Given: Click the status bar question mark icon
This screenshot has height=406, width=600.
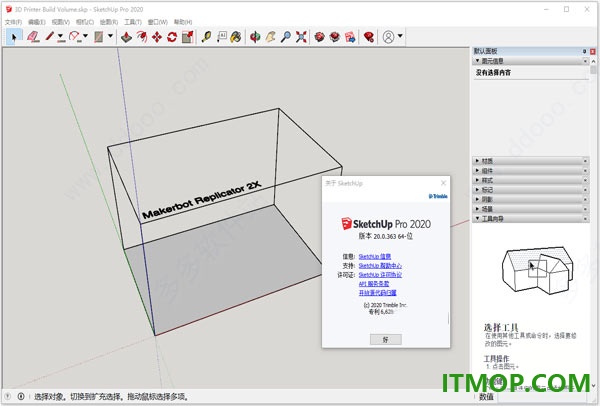Looking at the screenshot, I should tap(8, 396).
